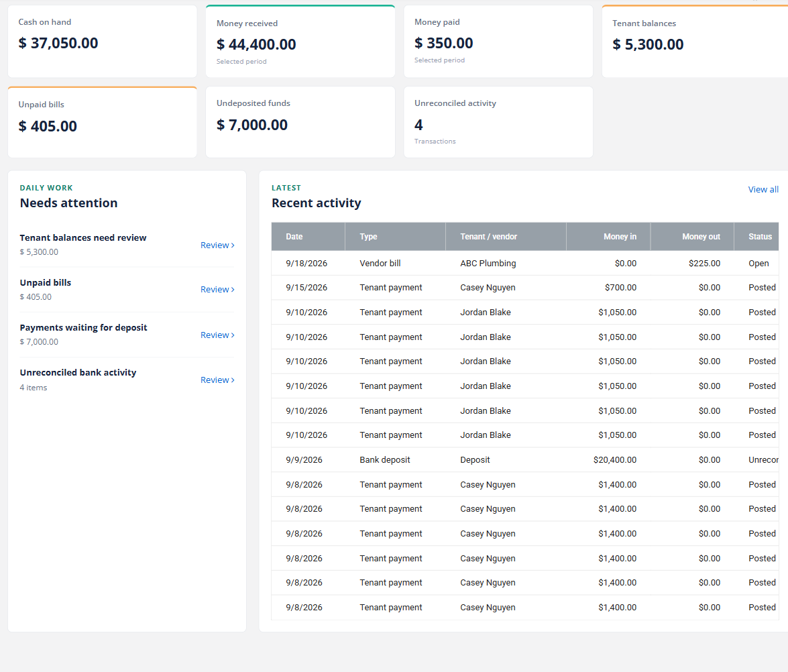Click the Deposit vendor cell

pos(475,460)
